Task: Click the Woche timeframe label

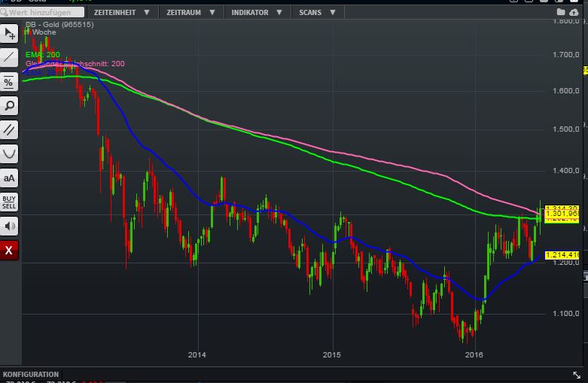Action: tap(44, 32)
